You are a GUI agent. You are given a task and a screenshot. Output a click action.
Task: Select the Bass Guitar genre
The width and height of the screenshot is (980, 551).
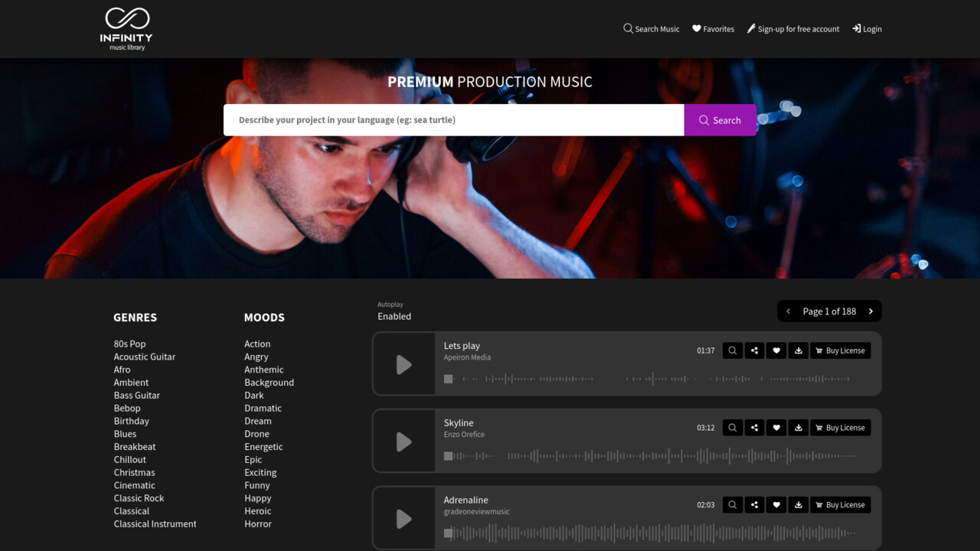pyautogui.click(x=137, y=396)
